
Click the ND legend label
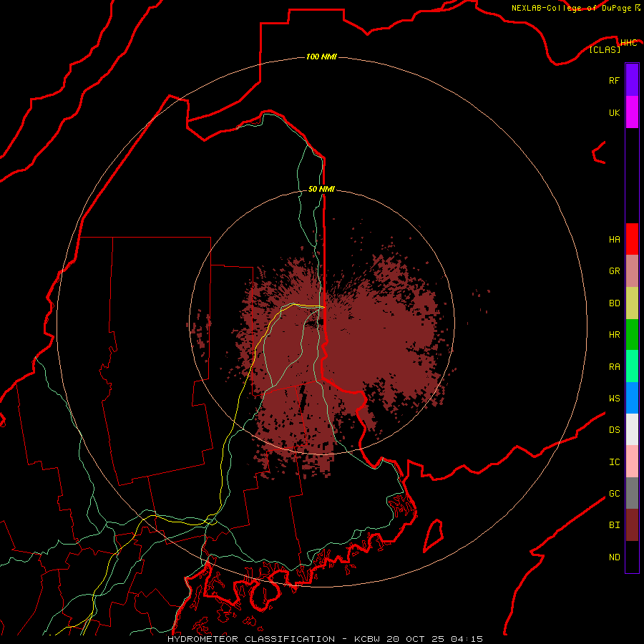tap(614, 557)
